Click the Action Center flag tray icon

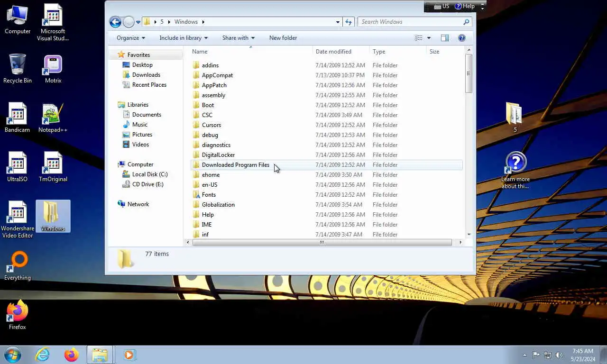[536, 355]
